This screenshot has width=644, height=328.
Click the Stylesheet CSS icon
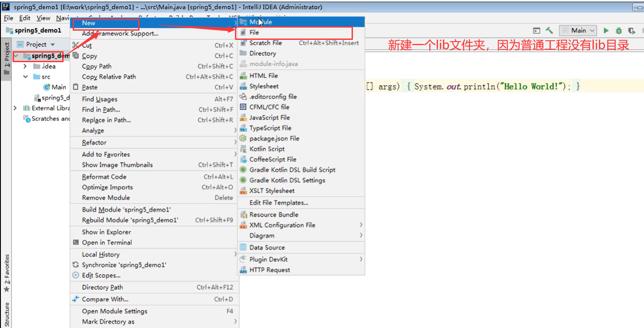pyautogui.click(x=243, y=86)
